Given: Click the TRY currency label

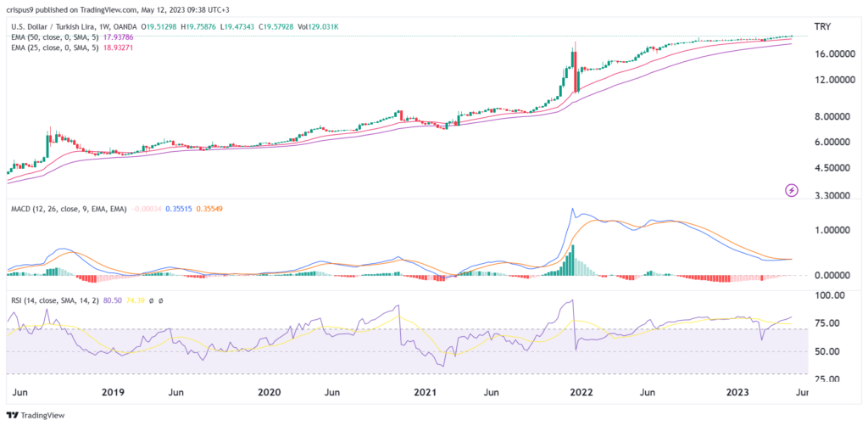Looking at the screenshot, I should click(822, 26).
